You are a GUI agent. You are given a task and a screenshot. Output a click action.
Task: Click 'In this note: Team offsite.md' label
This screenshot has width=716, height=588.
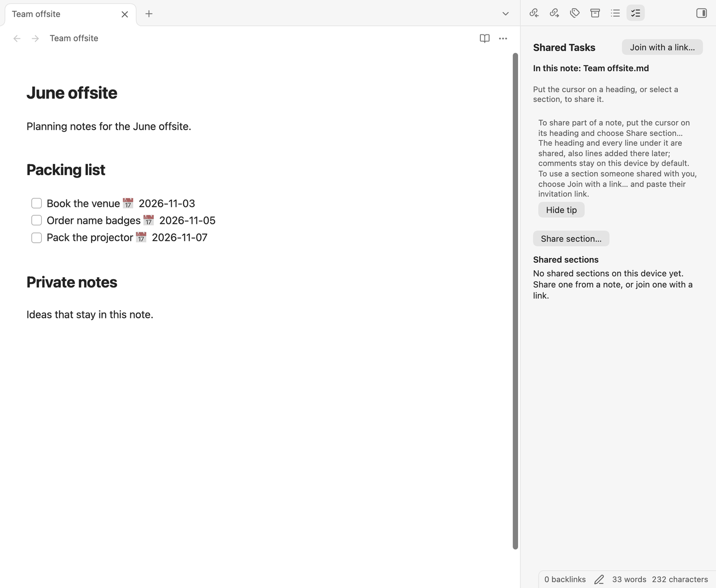pyautogui.click(x=591, y=68)
